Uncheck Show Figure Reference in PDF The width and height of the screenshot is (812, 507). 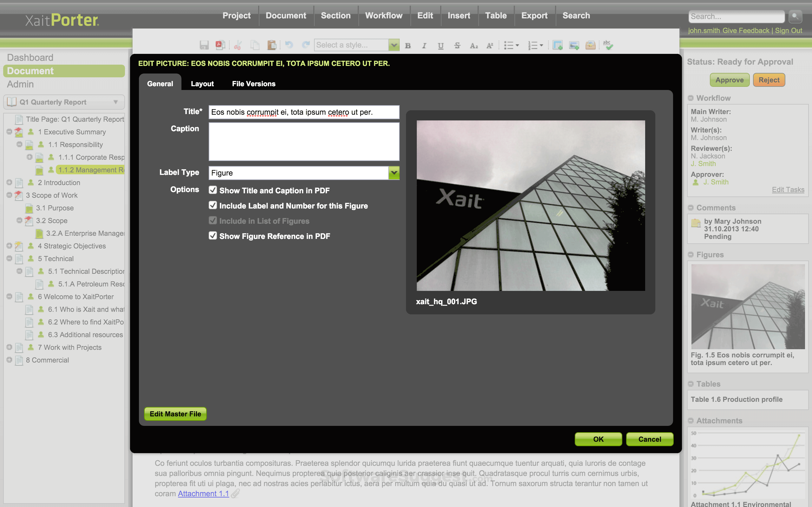(x=213, y=235)
